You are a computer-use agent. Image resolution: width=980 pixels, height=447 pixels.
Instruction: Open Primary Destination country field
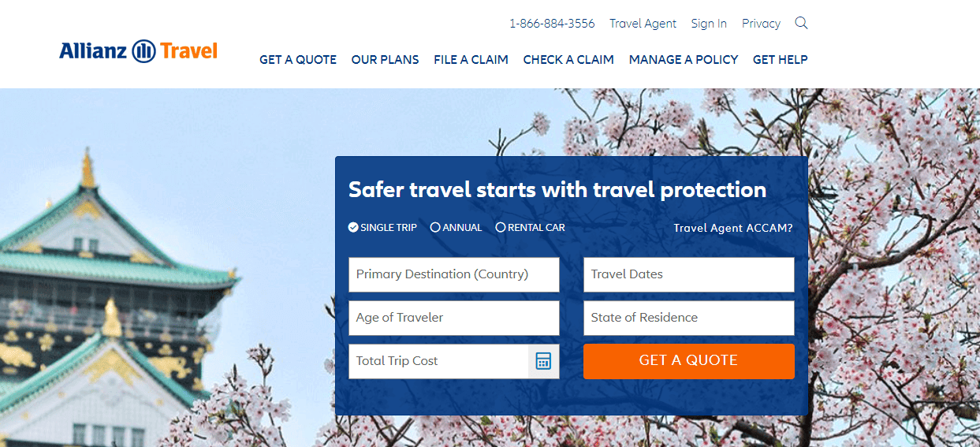click(x=454, y=274)
